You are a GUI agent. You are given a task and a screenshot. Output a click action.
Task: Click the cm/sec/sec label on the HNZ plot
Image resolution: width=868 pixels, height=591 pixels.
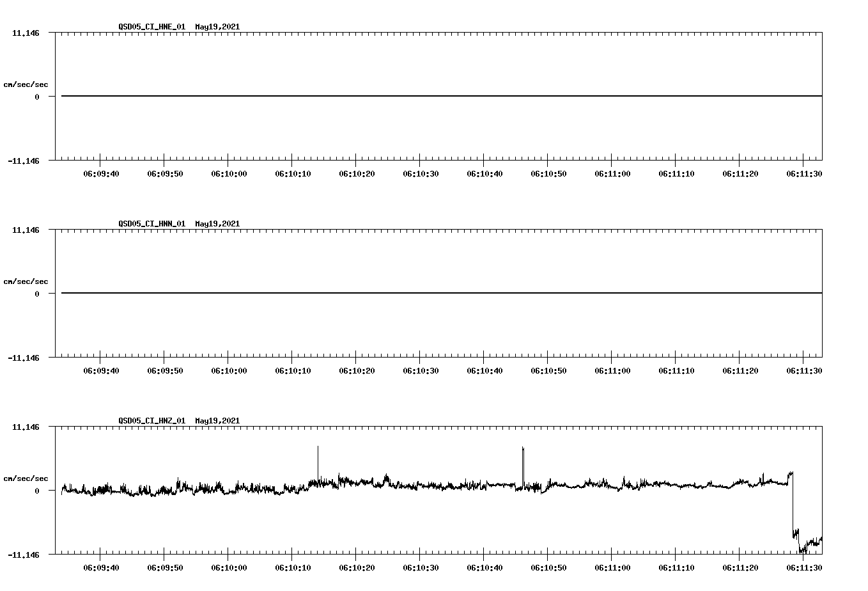pyautogui.click(x=26, y=477)
